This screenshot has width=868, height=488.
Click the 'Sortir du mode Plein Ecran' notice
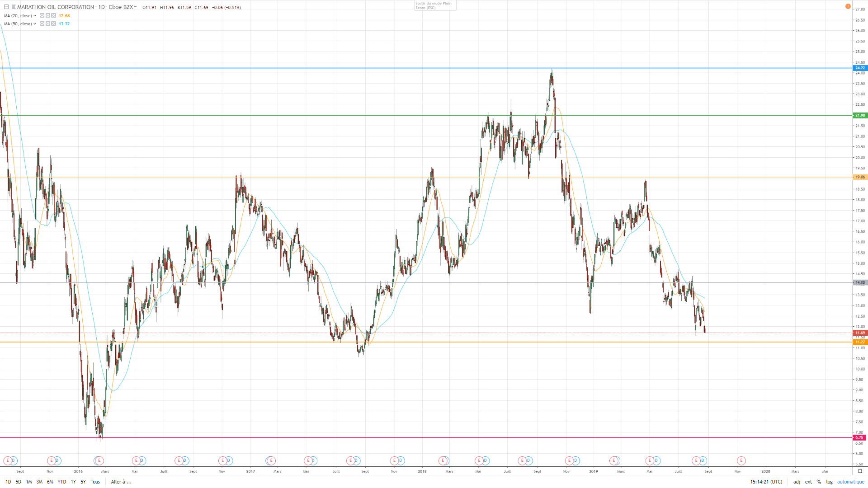(435, 5)
